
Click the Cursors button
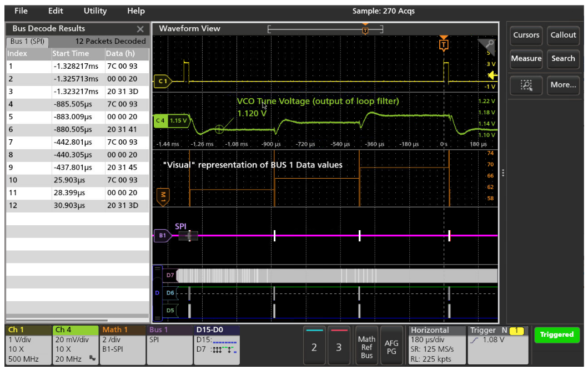(526, 35)
